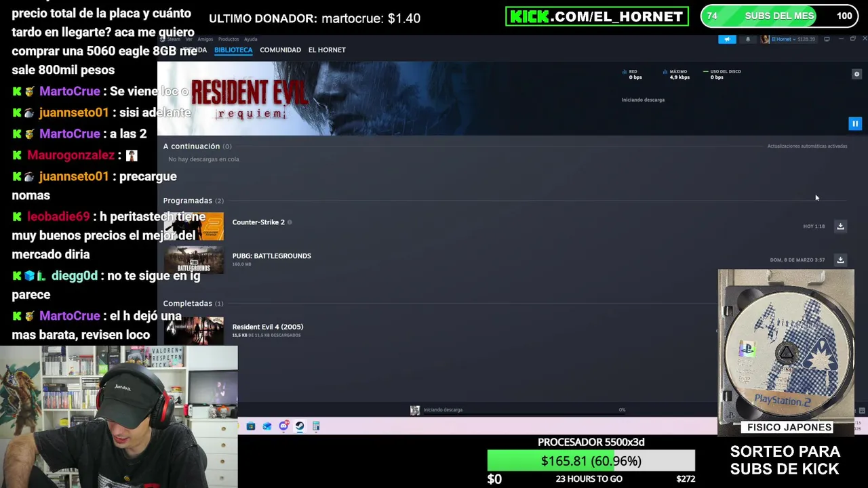Open the Ver menu
The width and height of the screenshot is (868, 488).
coord(189,39)
